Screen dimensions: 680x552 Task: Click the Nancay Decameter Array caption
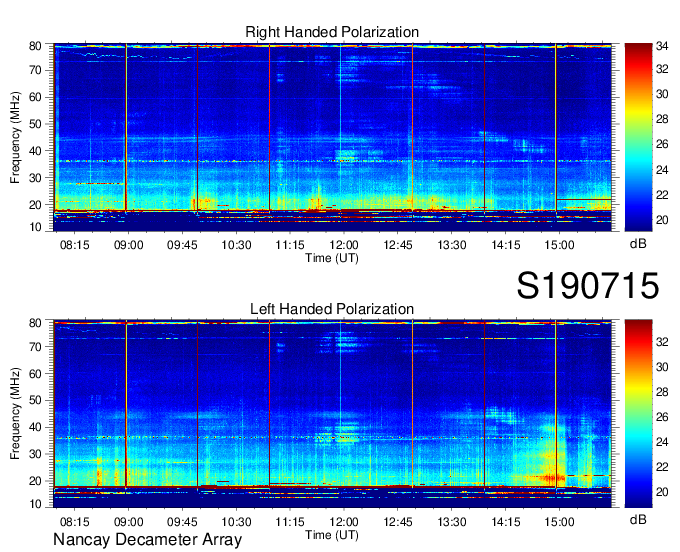(x=147, y=540)
